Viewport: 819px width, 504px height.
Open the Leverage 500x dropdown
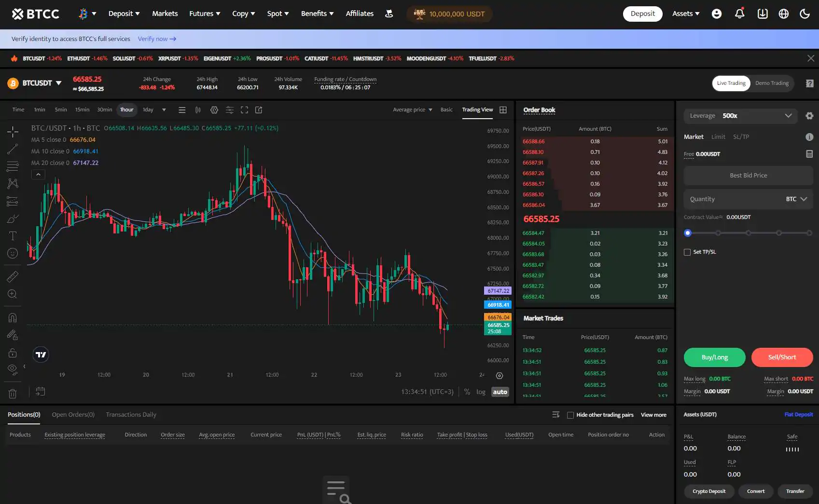click(741, 116)
